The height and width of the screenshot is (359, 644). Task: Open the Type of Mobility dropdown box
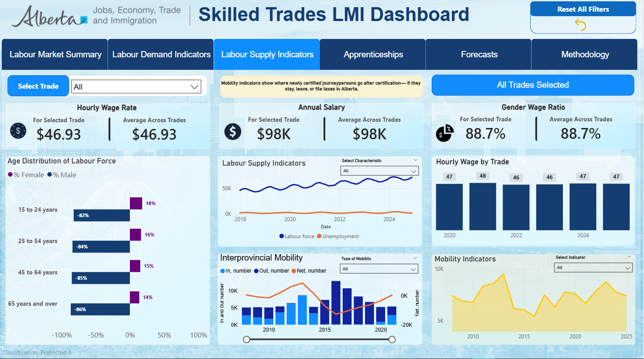pos(379,269)
